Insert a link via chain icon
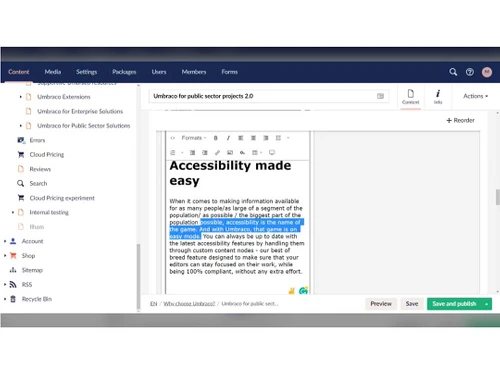The image size is (500, 375). tap(217, 153)
